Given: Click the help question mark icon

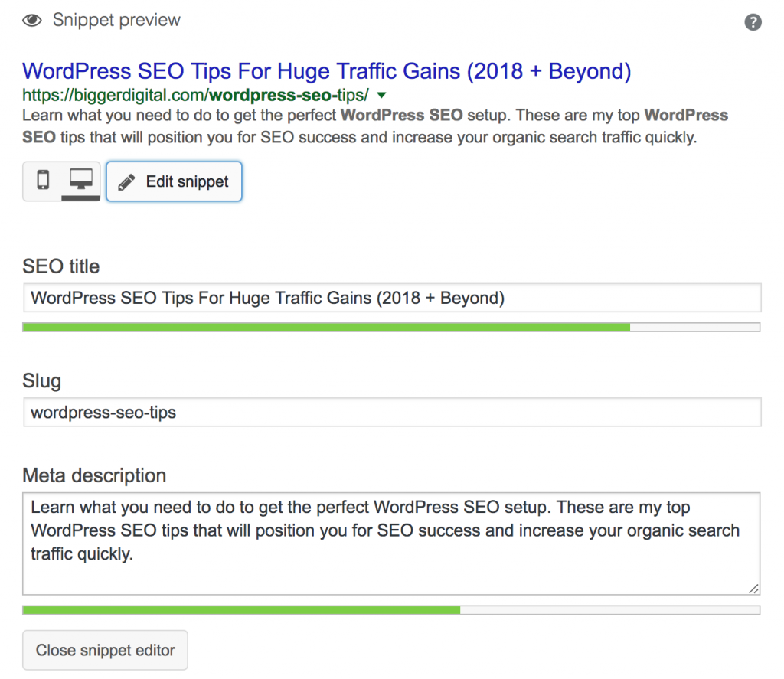Looking at the screenshot, I should pyautogui.click(x=753, y=22).
